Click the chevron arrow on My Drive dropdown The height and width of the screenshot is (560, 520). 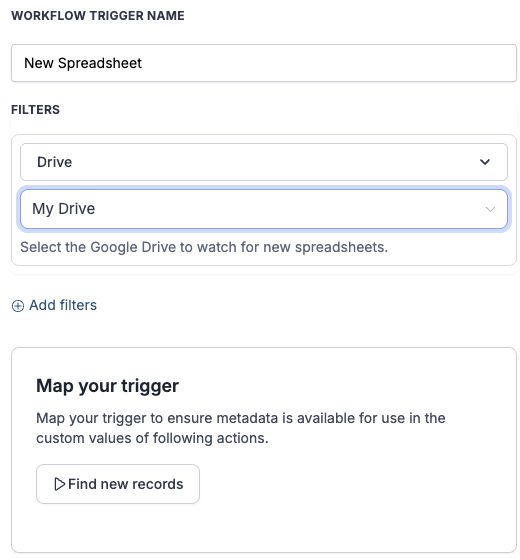pos(490,209)
